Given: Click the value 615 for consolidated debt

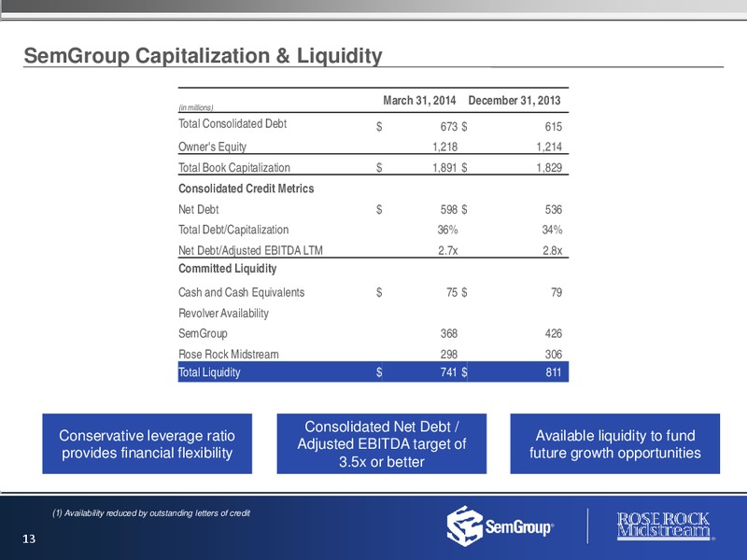Looking at the screenshot, I should tap(553, 127).
